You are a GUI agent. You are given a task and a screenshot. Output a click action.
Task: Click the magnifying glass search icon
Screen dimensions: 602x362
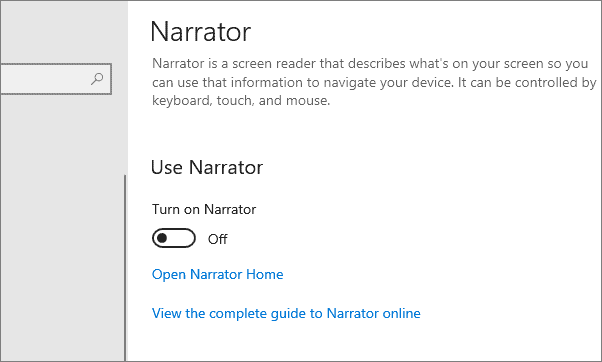click(x=97, y=79)
